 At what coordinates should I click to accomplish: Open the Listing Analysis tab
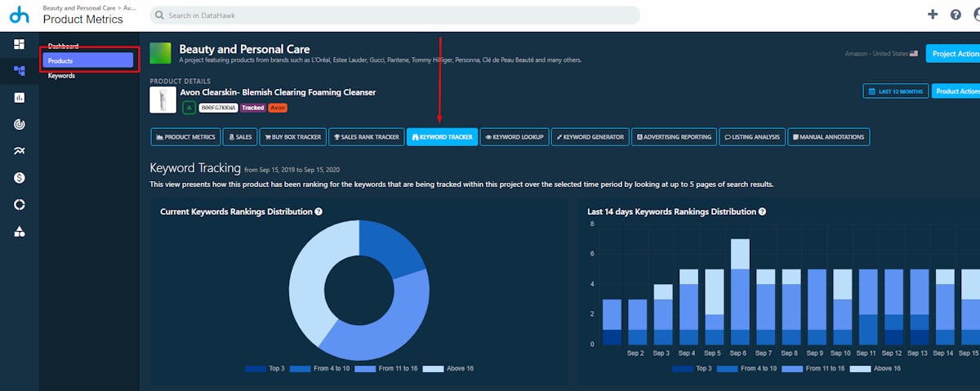coord(753,137)
